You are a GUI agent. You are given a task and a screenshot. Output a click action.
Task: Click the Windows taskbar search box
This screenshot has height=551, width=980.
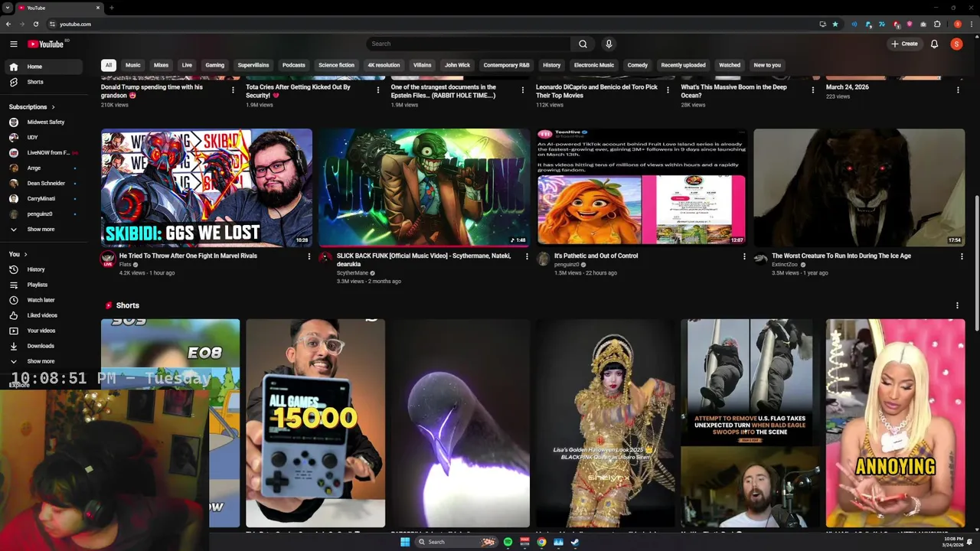(456, 542)
